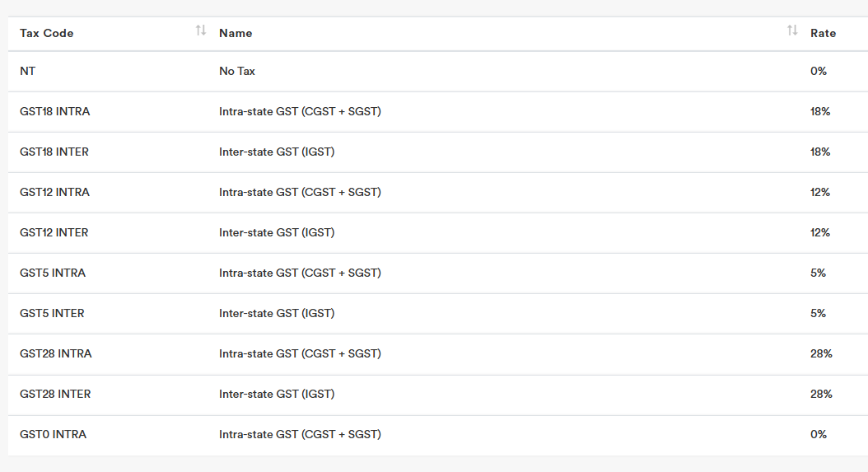Click the name cell in GST12 INTRA row
The height and width of the screenshot is (472, 868).
coord(300,193)
